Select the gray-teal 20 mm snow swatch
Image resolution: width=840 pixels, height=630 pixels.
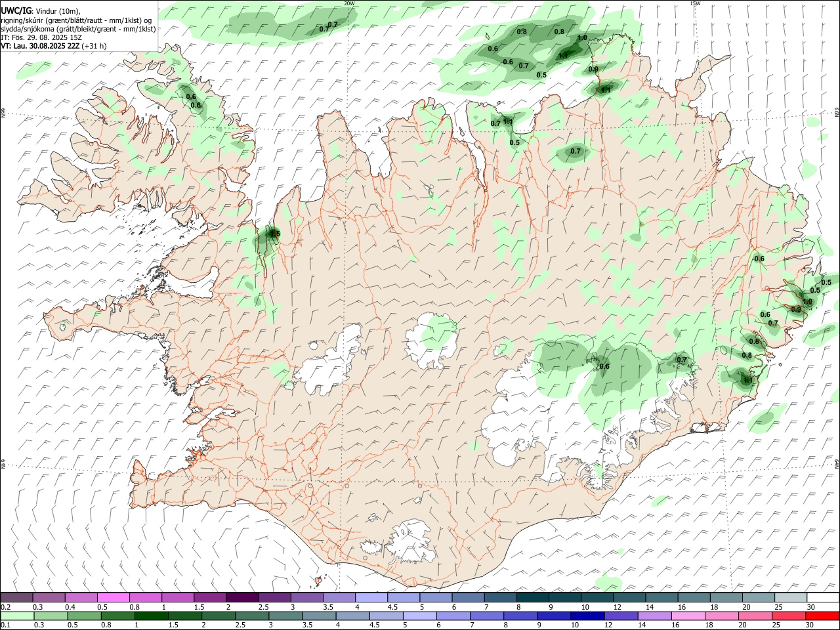[758, 597]
